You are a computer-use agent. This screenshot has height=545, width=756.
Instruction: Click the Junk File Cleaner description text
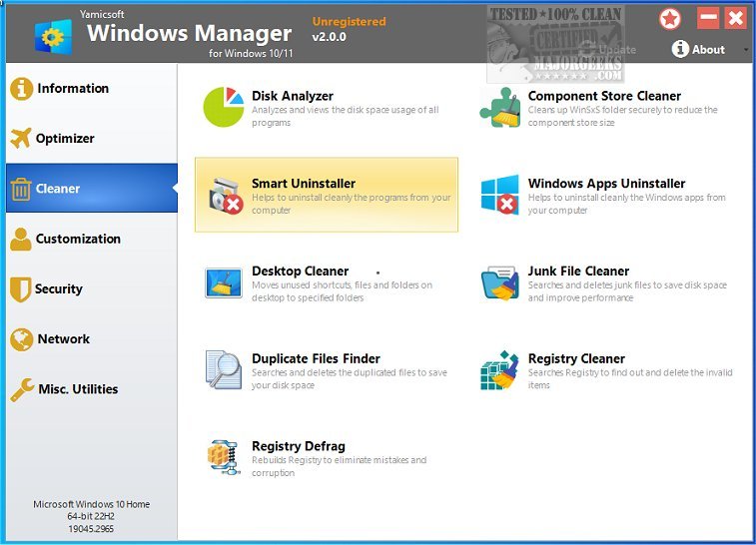[x=627, y=291]
